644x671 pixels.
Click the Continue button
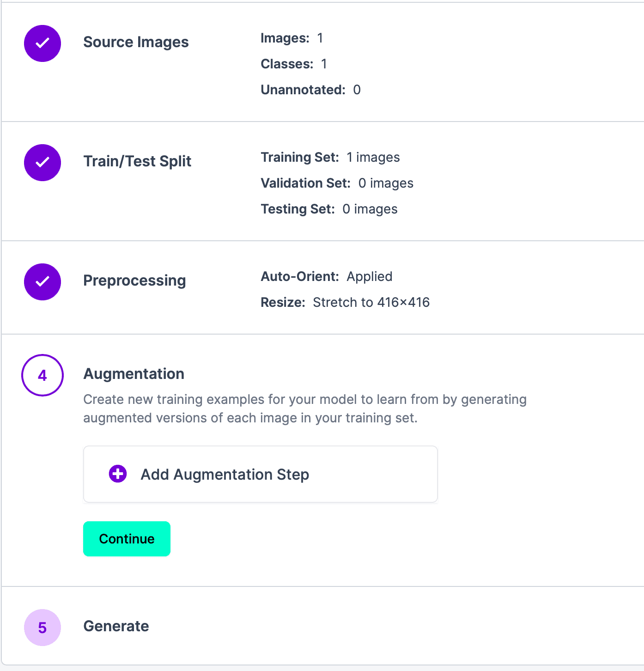coord(127,539)
